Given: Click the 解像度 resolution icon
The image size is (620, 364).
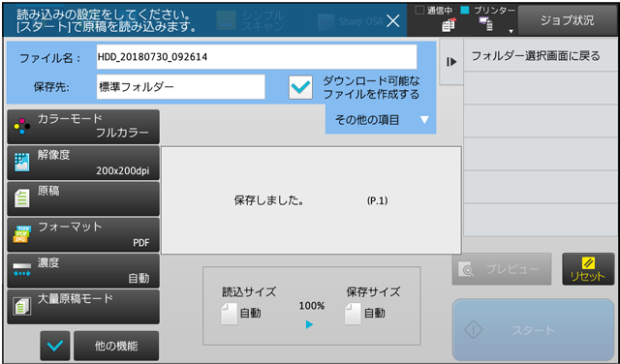Looking at the screenshot, I should (21, 162).
